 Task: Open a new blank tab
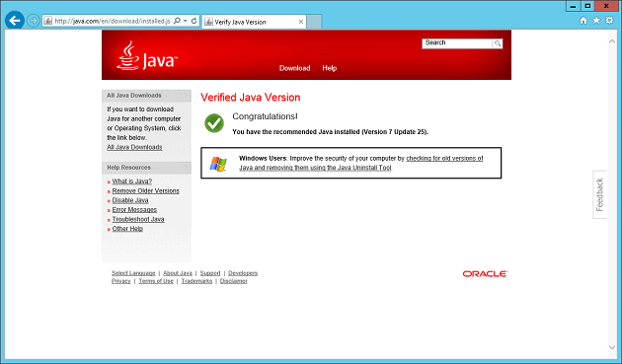[314, 22]
